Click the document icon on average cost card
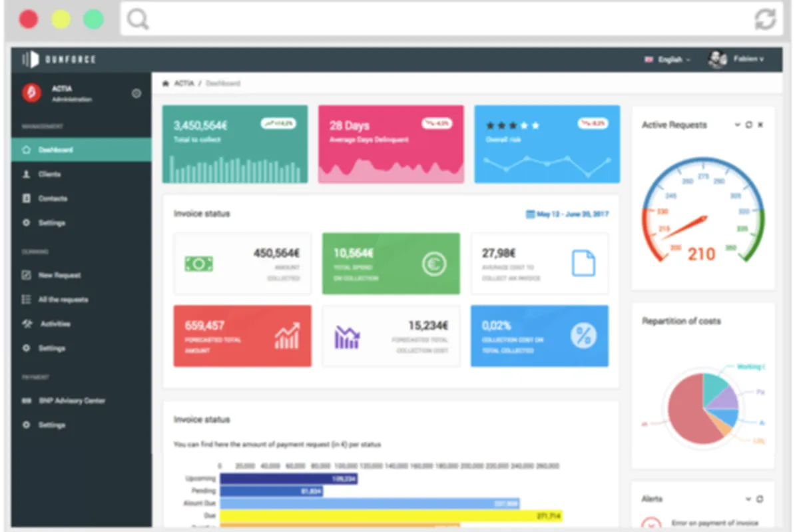Viewport: 799px width, 532px height. (x=583, y=263)
